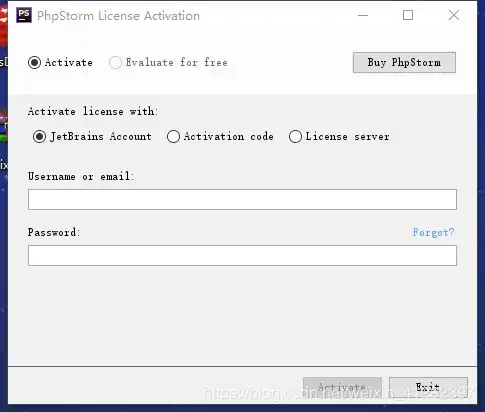Close the License Activation dialog
This screenshot has width=485, height=412.
coord(454,15)
